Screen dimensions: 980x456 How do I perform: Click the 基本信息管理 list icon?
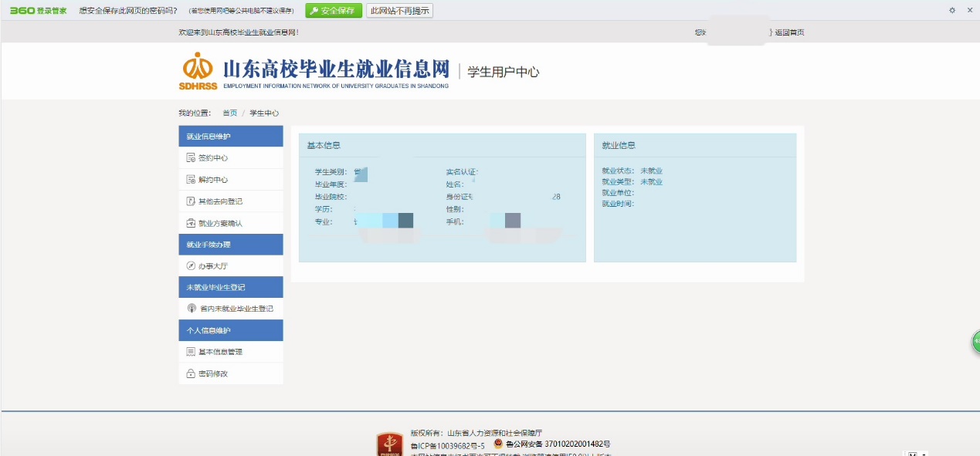[191, 352]
